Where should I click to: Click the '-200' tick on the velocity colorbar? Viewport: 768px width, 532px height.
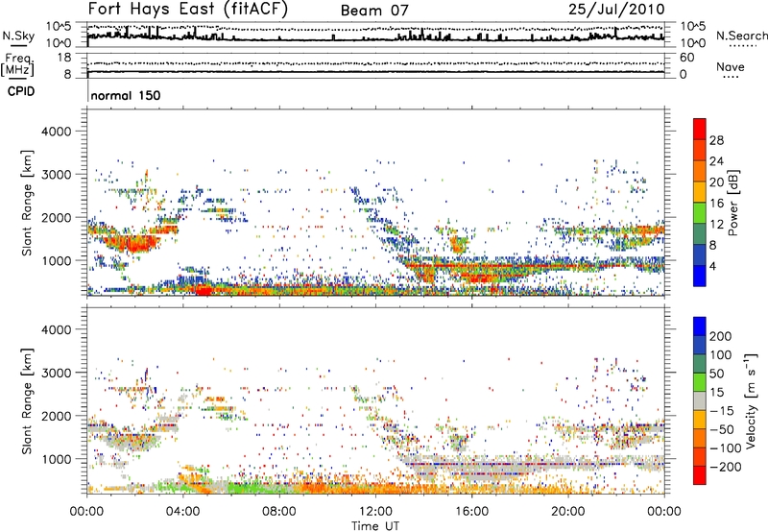726,467
